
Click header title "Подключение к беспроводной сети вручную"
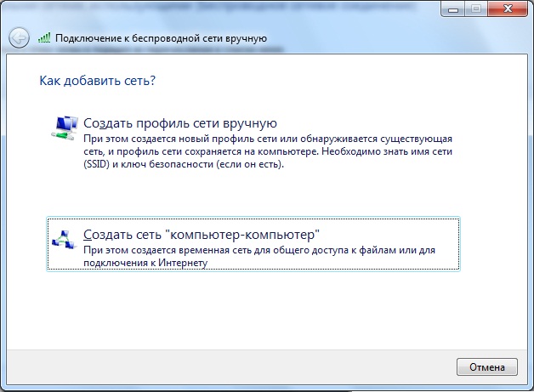(162, 38)
